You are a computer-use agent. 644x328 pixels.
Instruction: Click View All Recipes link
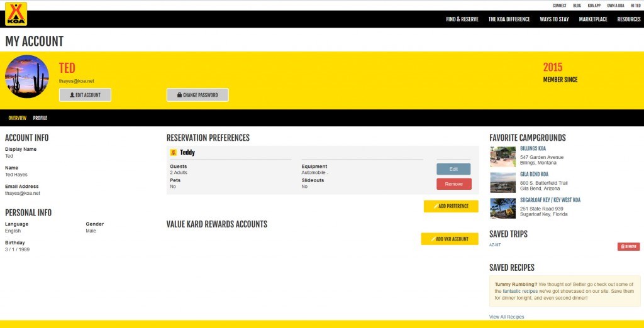click(506, 317)
